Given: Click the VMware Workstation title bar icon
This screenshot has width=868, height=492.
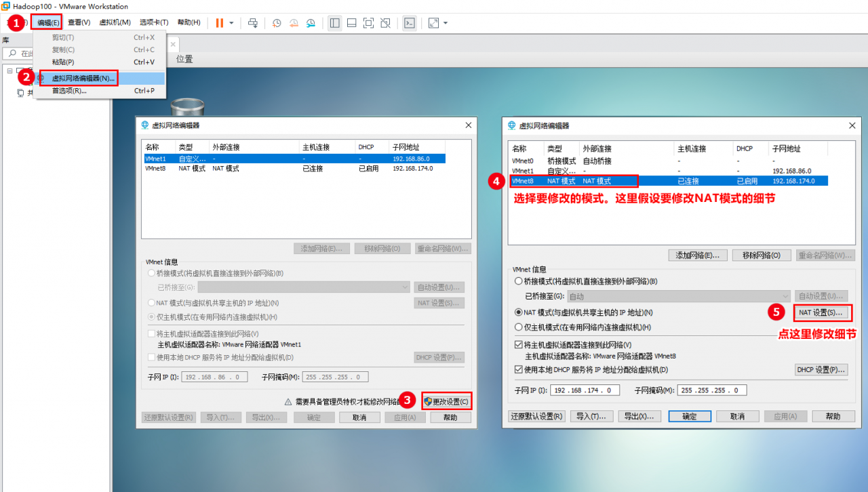Looking at the screenshot, I should click(6, 6).
